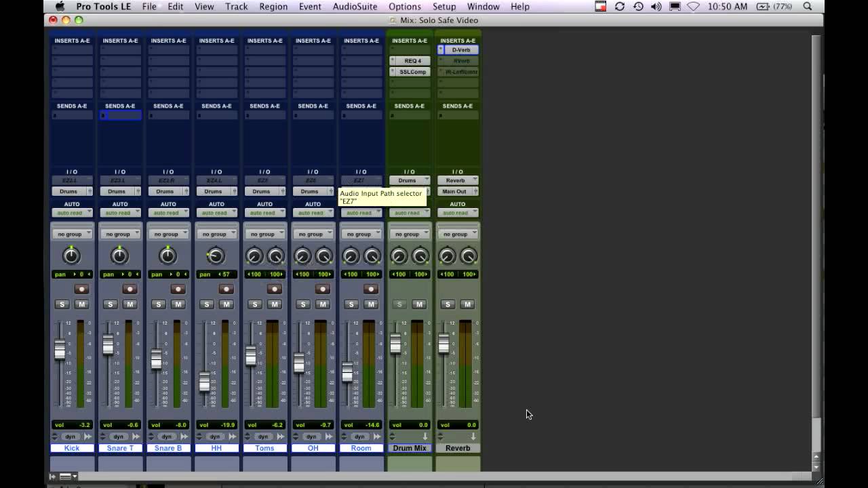Open the Snare T automation mode selector
The height and width of the screenshot is (488, 868).
pos(119,213)
